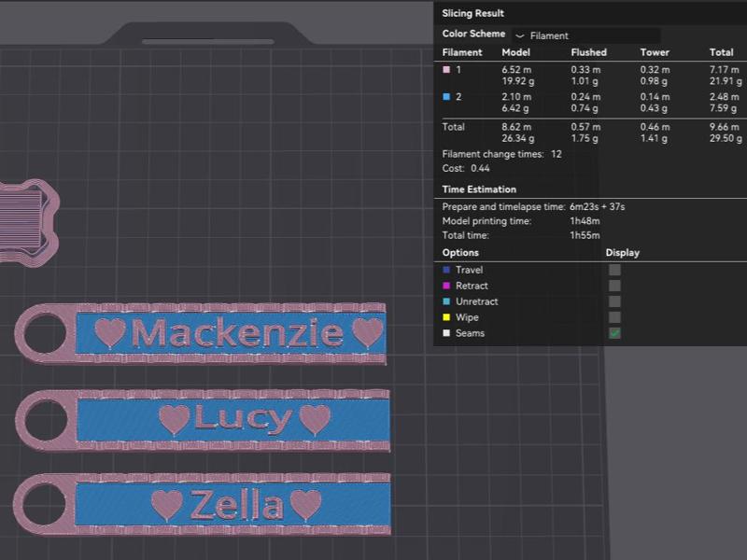Disable the Seams display checkbox
The height and width of the screenshot is (560, 747).
[613, 333]
